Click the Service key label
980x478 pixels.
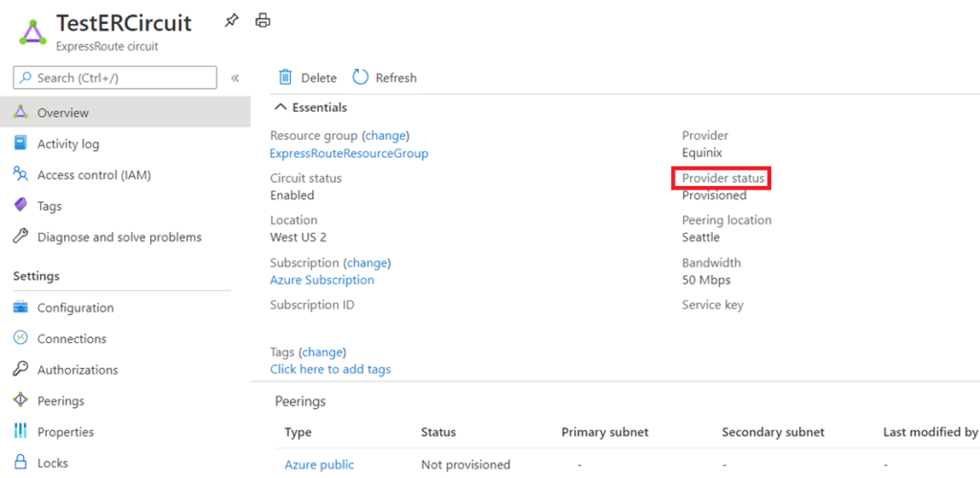(x=712, y=305)
